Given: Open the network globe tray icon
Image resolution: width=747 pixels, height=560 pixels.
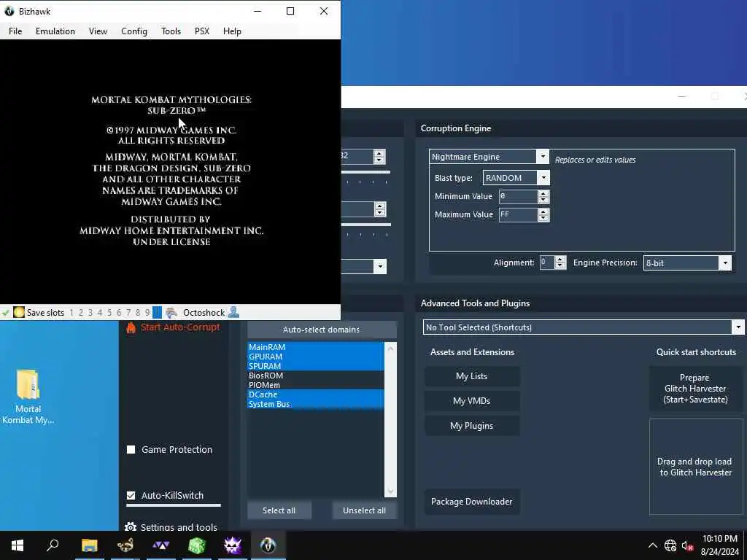Looking at the screenshot, I should pyautogui.click(x=670, y=545).
